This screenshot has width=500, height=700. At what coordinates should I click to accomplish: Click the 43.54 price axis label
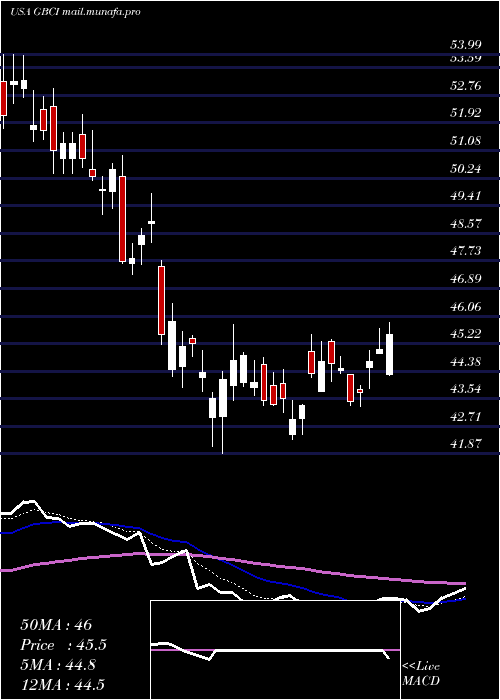pyautogui.click(x=466, y=389)
